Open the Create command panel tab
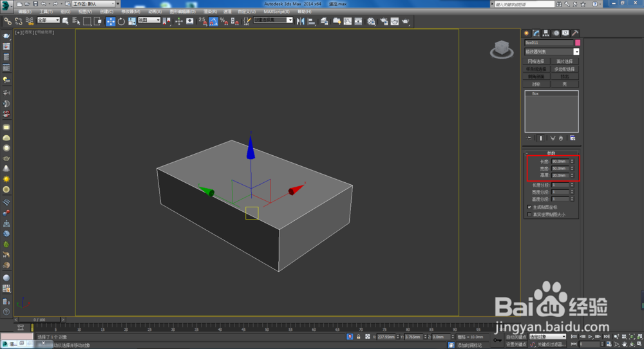 tap(527, 33)
